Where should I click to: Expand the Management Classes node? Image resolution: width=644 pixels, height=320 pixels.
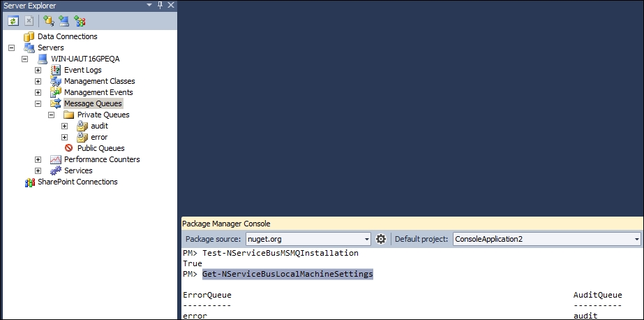[38, 81]
